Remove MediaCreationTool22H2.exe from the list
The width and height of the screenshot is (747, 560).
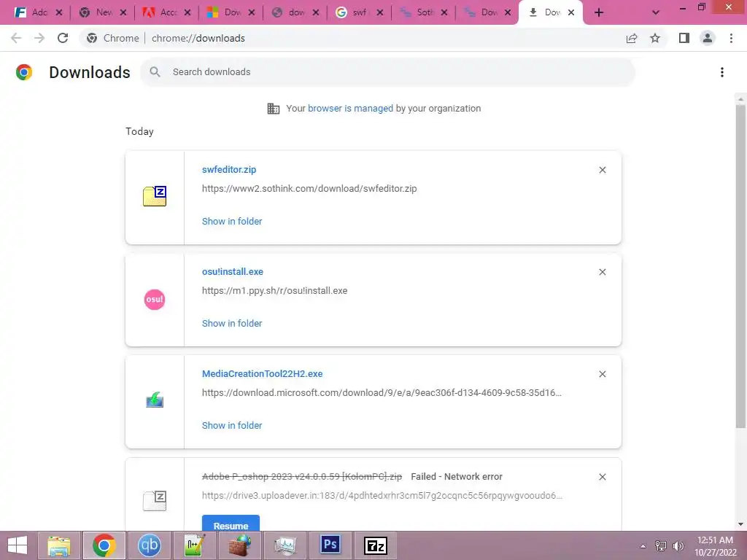[602, 374]
